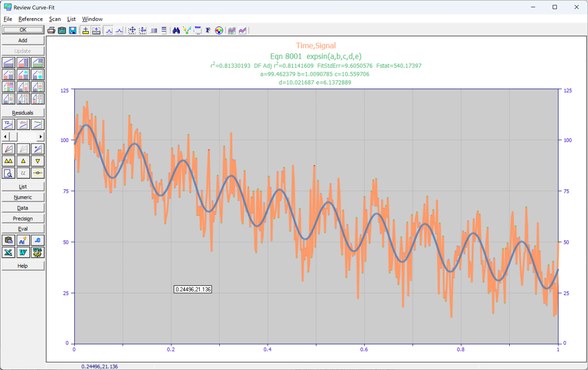Image resolution: width=588 pixels, height=370 pixels.
Task: Click the yellow-green branching lines toolbar icon
Action: (187, 30)
